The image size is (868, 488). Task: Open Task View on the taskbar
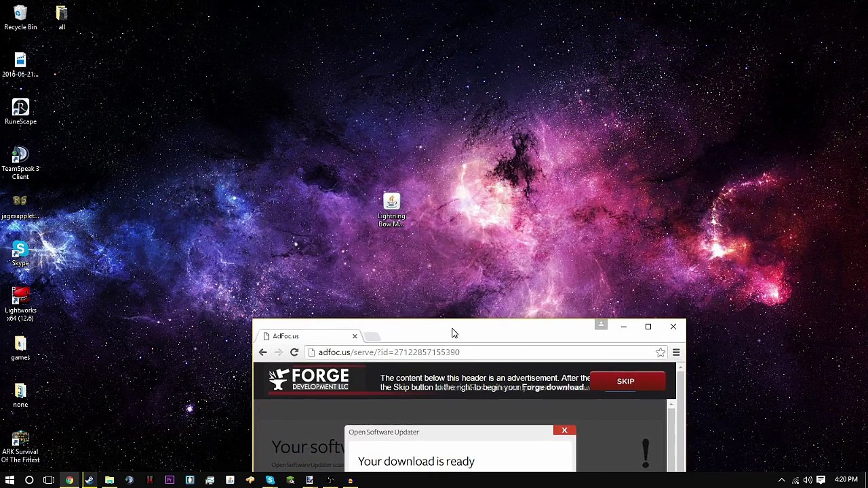pyautogui.click(x=49, y=480)
